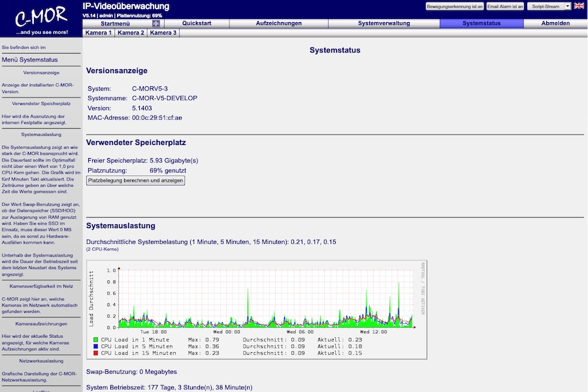Screen dimensions: 588x392
Task: Click the Swap-Benutzung: 0 Megabytes line
Action: tap(131, 372)
